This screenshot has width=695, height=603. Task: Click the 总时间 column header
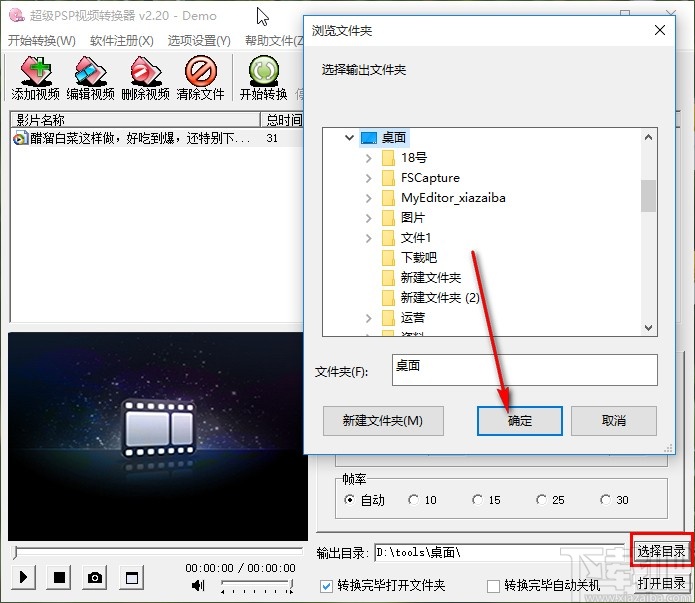tap(282, 120)
